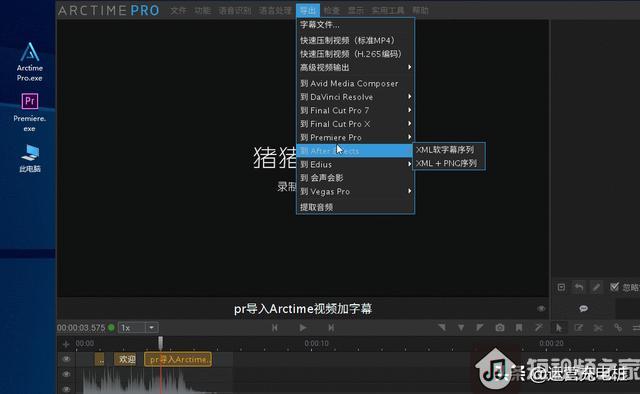Click subtitle text field 'pr导入Arctime视频加字幕'
Viewport: 640px width, 394px height.
303,309
